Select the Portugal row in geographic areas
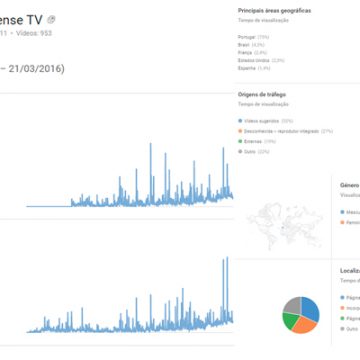360x360 pixels. pos(254,37)
